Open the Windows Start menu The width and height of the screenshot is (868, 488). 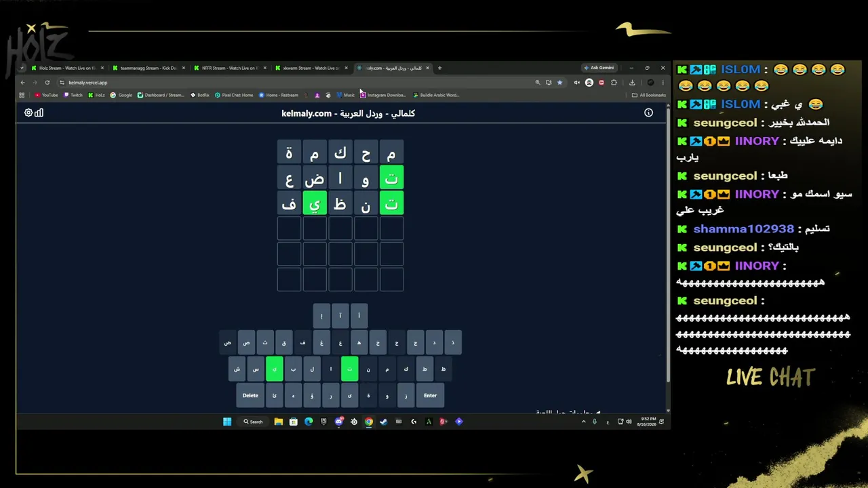(x=227, y=422)
